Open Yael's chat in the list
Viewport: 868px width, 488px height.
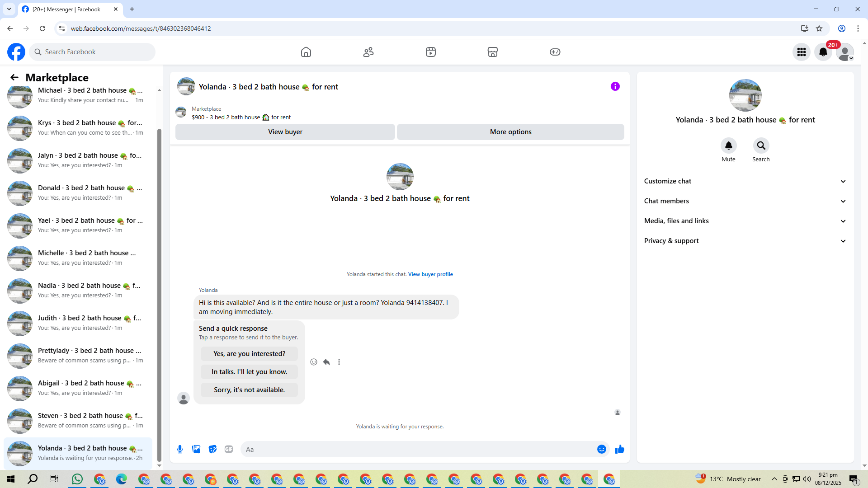pyautogui.click(x=78, y=225)
